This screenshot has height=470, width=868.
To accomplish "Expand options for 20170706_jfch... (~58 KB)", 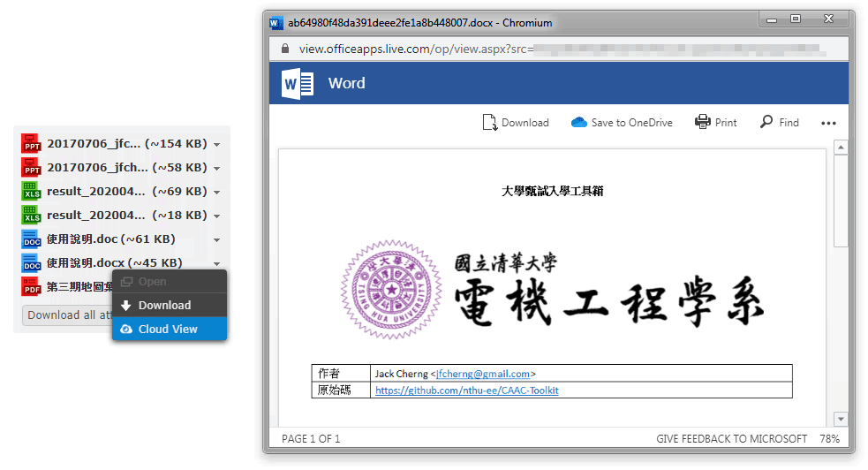I will tap(217, 168).
